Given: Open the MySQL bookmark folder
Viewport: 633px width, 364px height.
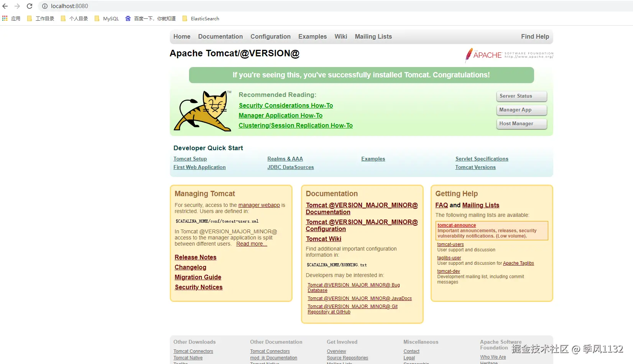Looking at the screenshot, I should (x=107, y=18).
